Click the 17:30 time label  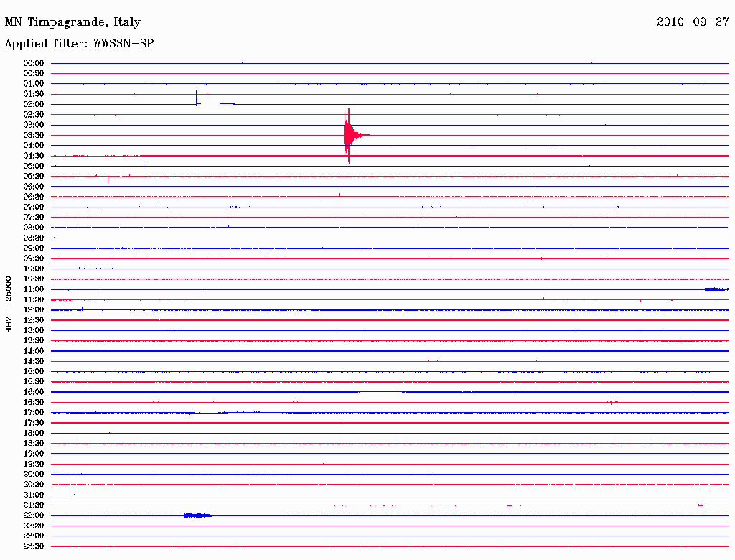(34, 423)
